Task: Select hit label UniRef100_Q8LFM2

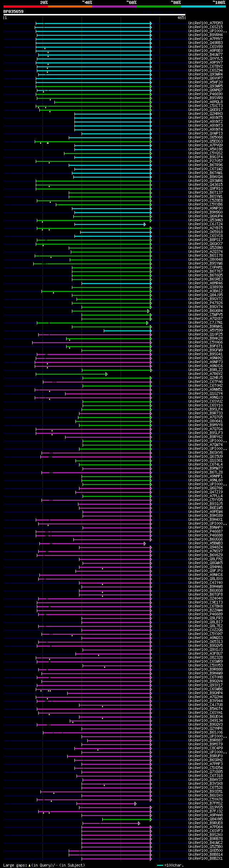Action: coord(205,559)
